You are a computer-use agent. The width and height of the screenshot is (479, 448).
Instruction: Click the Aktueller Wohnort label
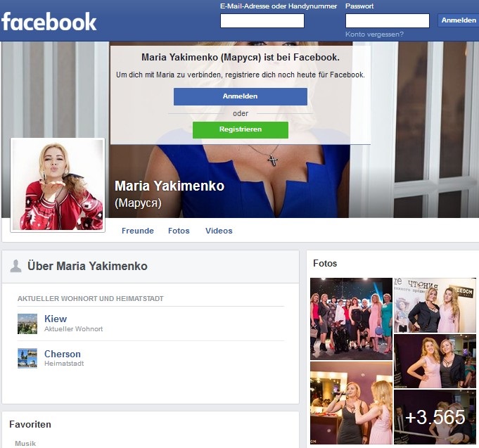[x=73, y=329]
